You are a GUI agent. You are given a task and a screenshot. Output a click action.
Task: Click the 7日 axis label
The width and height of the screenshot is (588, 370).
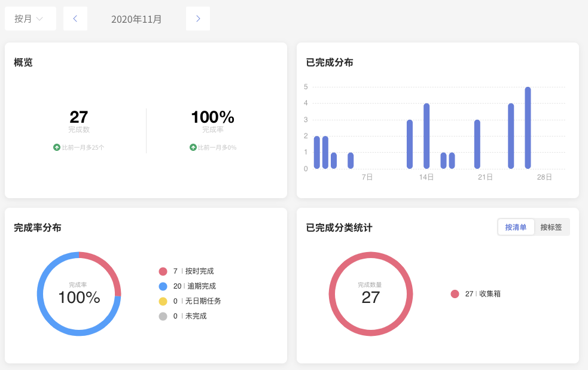click(367, 177)
